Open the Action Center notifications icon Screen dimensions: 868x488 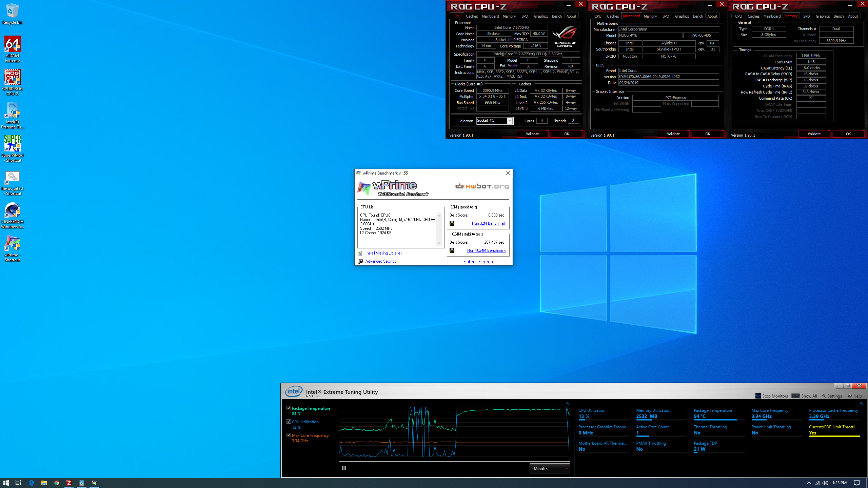pyautogui.click(x=857, y=483)
